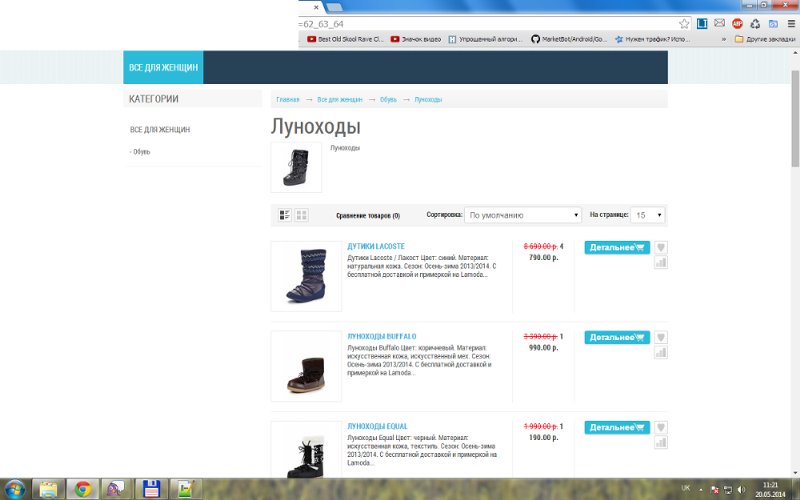
Task: Expand hidden bookmarks chevron in bookmarks bar
Action: coord(723,39)
